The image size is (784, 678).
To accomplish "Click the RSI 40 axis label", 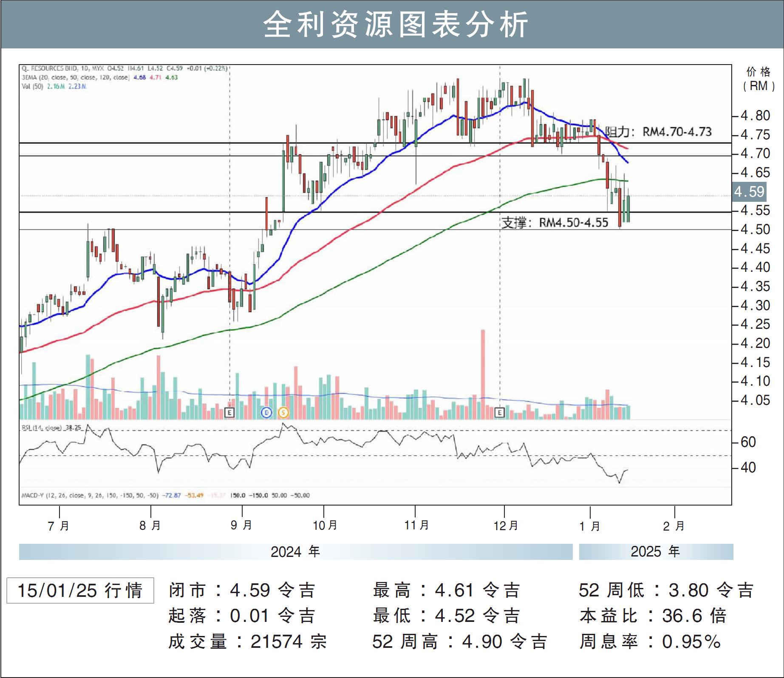I will tap(748, 467).
